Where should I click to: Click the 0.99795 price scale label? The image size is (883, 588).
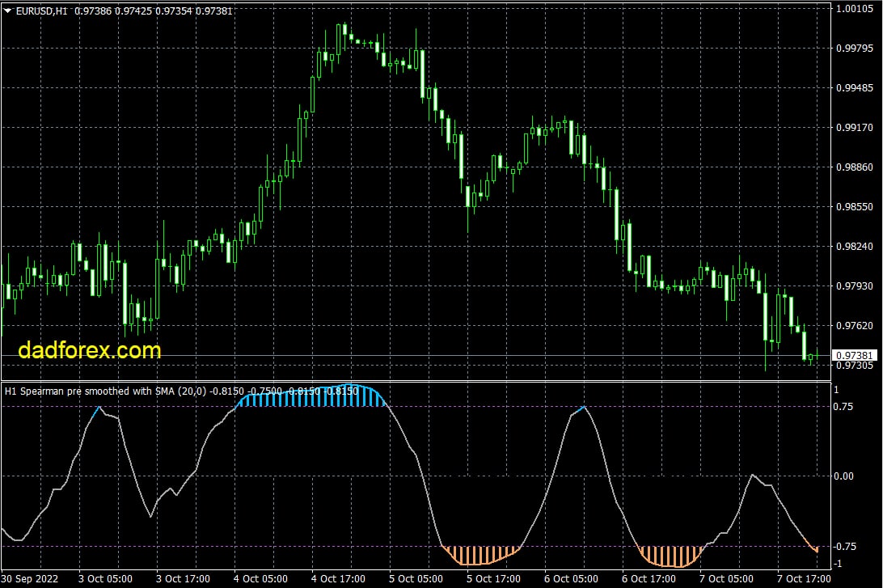point(854,49)
